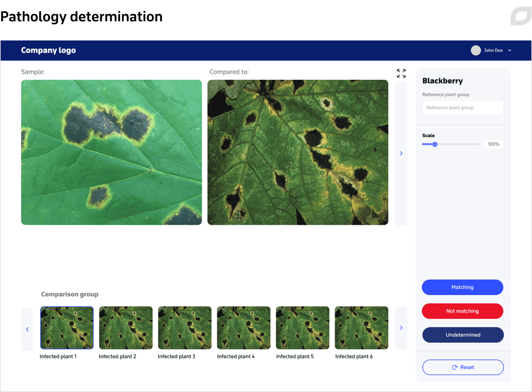
Task: Open the Reference plant group dropdown field
Action: (463, 108)
